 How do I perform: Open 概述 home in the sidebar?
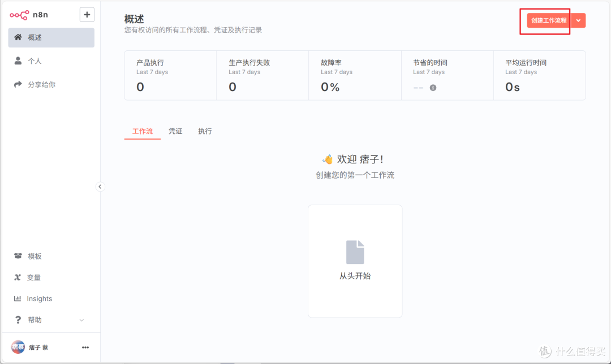point(51,37)
